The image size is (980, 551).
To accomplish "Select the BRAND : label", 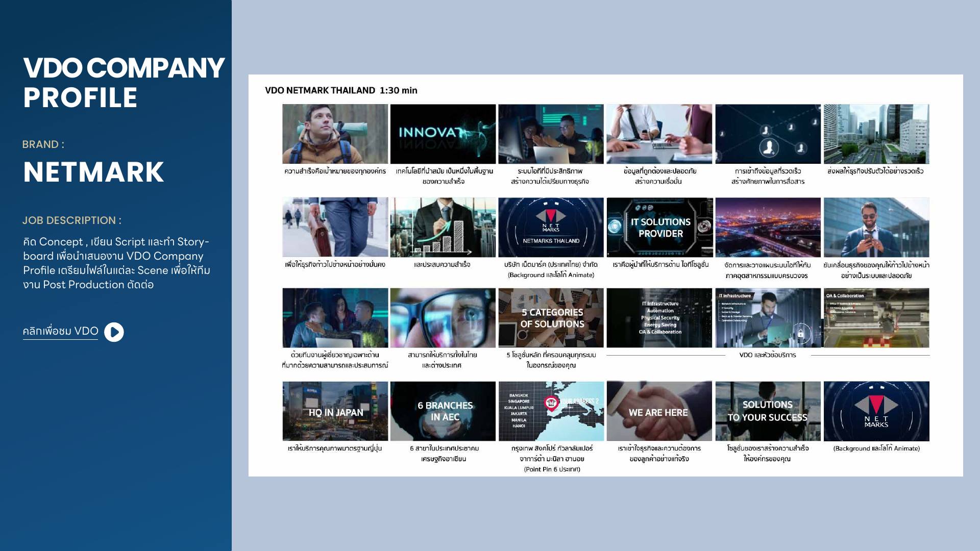I will pyautogui.click(x=43, y=144).
